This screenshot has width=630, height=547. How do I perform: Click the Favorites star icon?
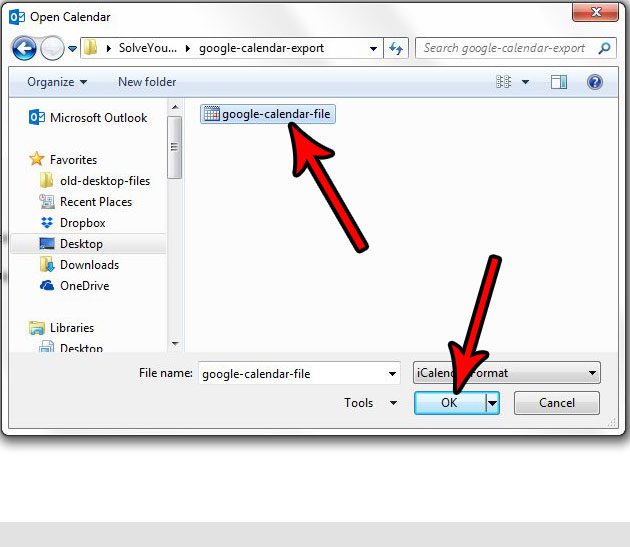(x=37, y=159)
